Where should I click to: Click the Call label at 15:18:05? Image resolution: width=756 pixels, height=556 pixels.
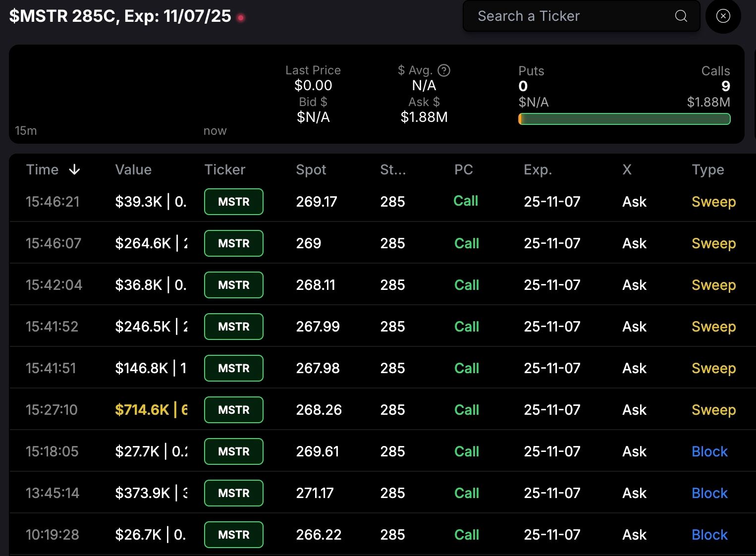[x=467, y=451]
